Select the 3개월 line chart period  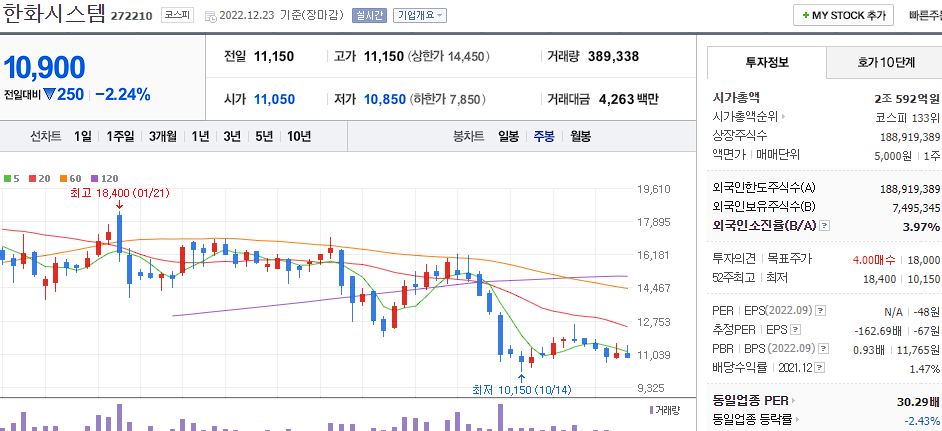(x=163, y=136)
